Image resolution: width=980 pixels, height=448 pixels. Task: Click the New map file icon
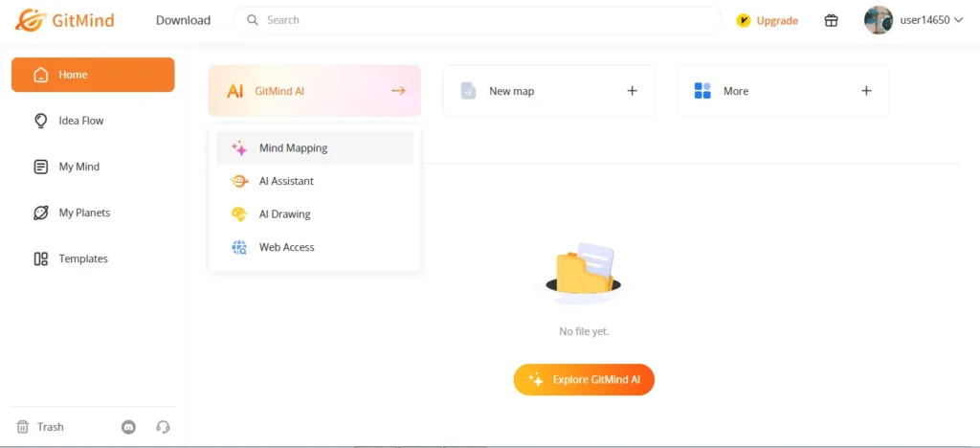(468, 91)
